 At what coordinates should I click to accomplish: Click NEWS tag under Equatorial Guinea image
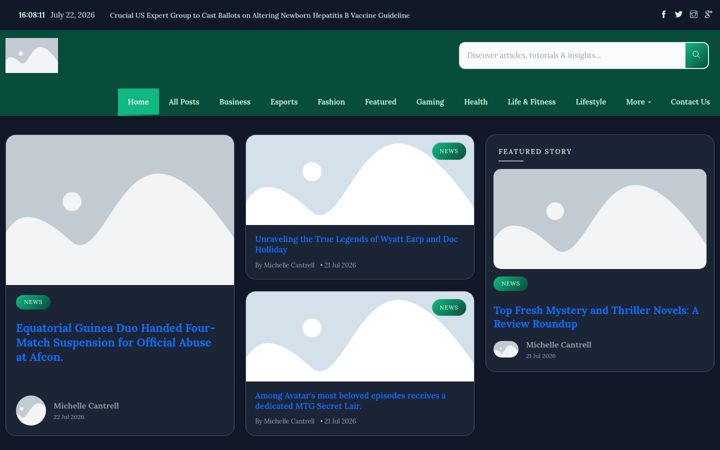33,302
